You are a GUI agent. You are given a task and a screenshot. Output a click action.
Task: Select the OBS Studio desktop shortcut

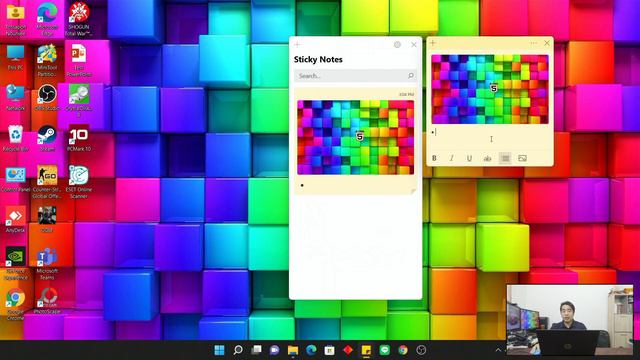47,98
